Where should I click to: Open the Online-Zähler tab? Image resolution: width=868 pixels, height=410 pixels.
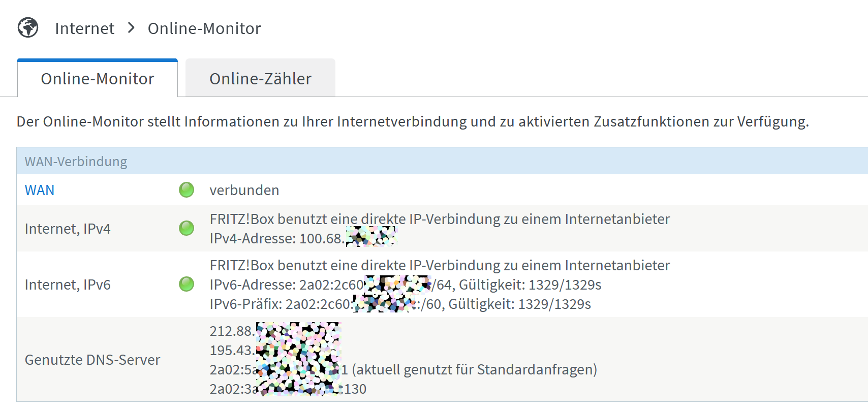coord(260,78)
